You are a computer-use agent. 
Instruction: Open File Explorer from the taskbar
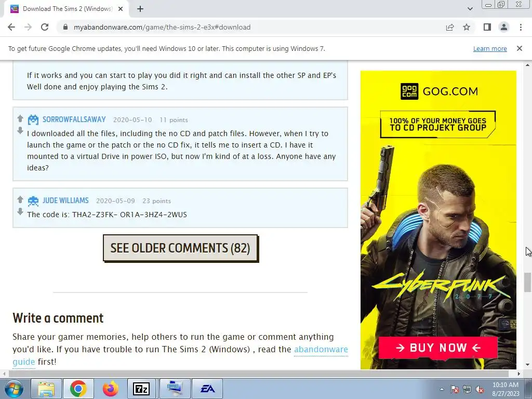(x=46, y=389)
